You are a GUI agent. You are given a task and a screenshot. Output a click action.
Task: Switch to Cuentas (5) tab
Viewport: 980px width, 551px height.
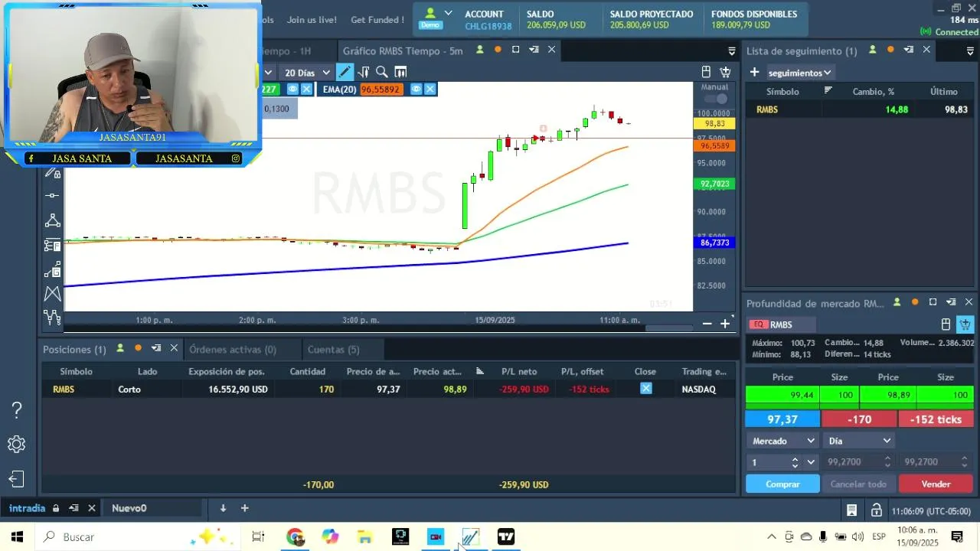(333, 349)
